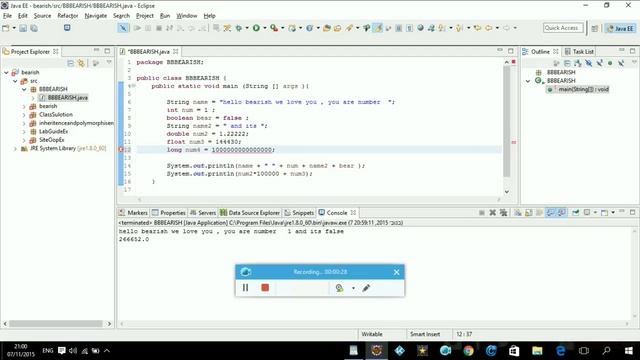Switch to the Task List tab

579,51
